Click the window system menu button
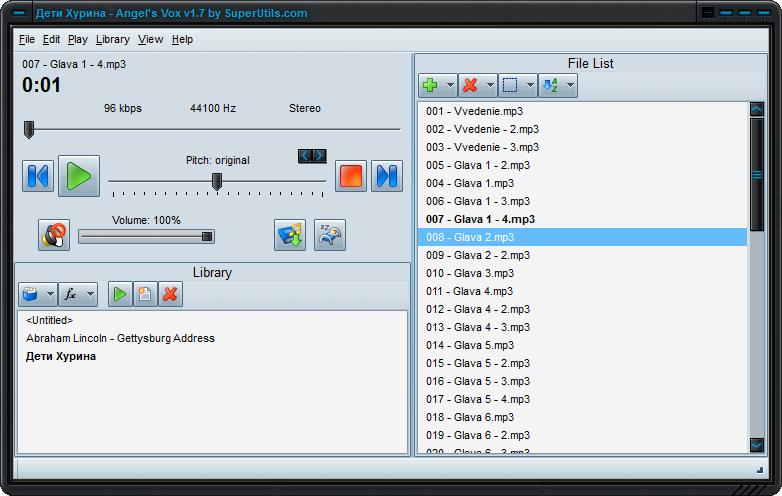782x496 pixels. (19, 13)
